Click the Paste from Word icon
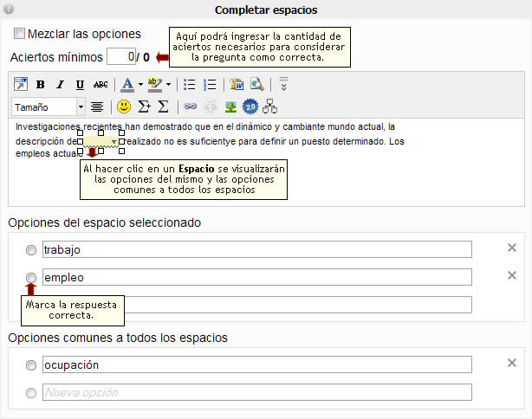Screen dimensions: 532x419 [x=237, y=84]
